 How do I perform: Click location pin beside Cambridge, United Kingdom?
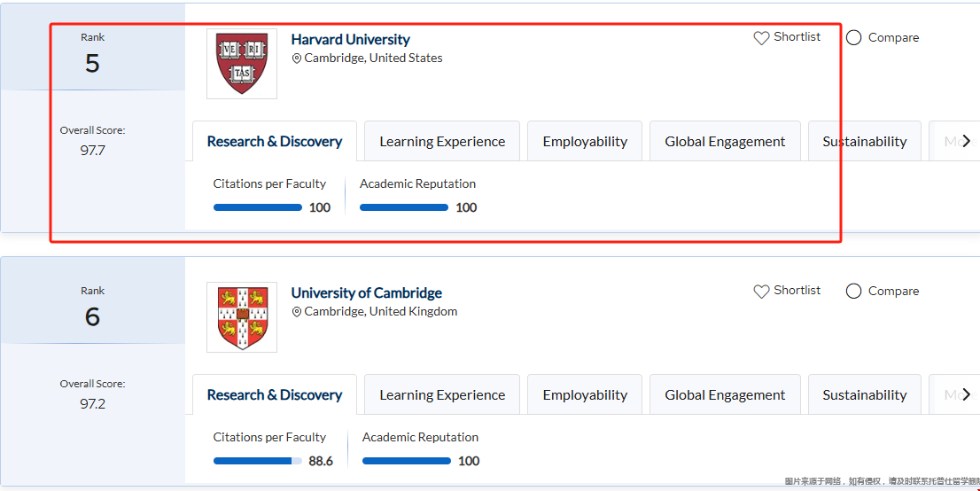[297, 312]
